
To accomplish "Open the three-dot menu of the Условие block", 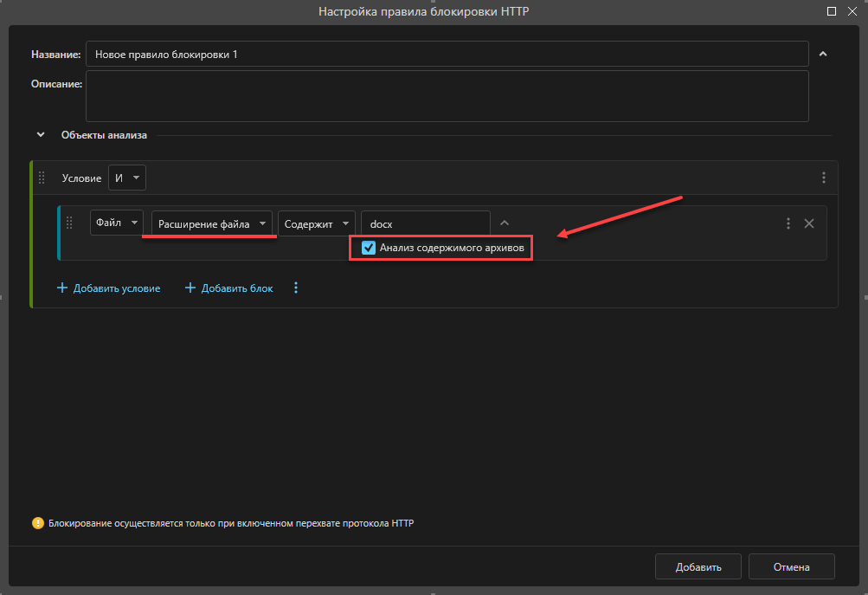I will tap(824, 178).
